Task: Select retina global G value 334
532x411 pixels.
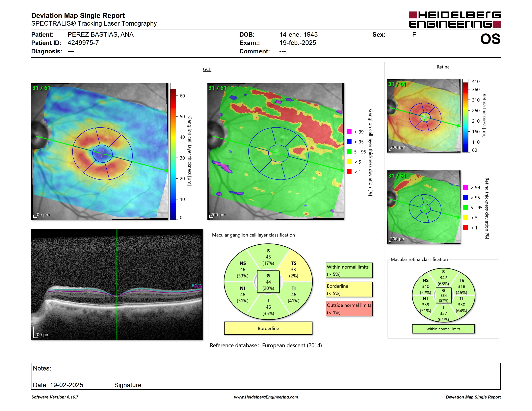Action: [x=444, y=295]
